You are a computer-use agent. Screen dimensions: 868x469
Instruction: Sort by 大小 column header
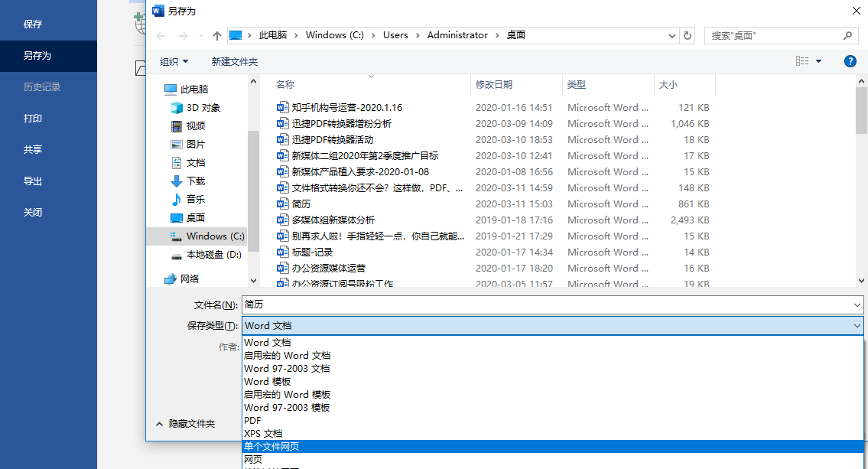(668, 85)
